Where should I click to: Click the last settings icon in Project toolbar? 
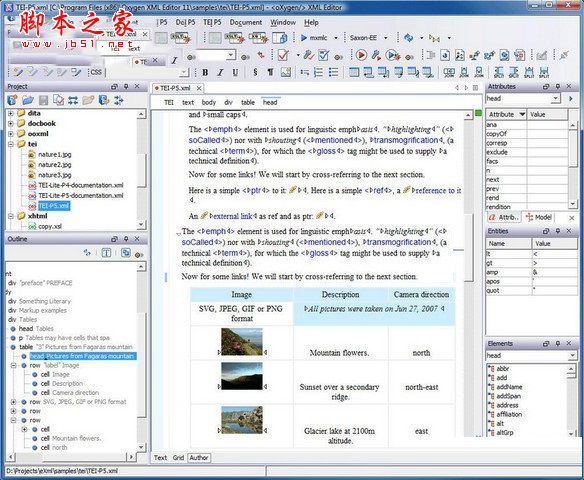(x=119, y=100)
